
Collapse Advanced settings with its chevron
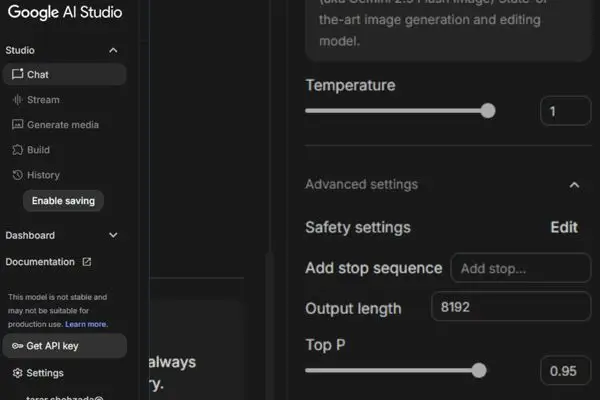(574, 185)
